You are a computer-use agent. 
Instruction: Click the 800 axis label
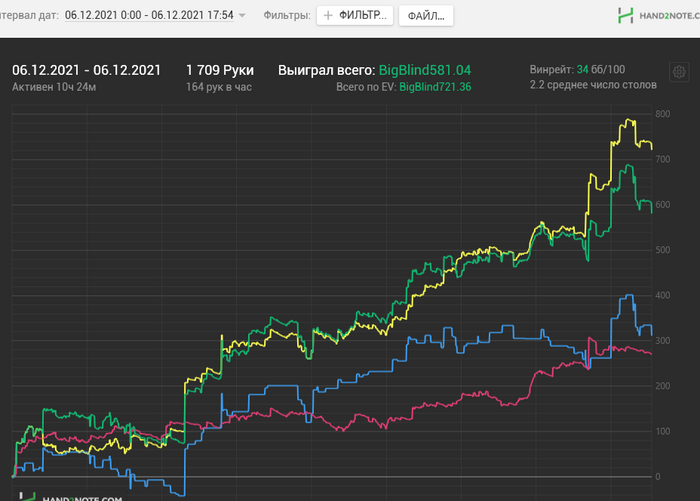tap(662, 114)
